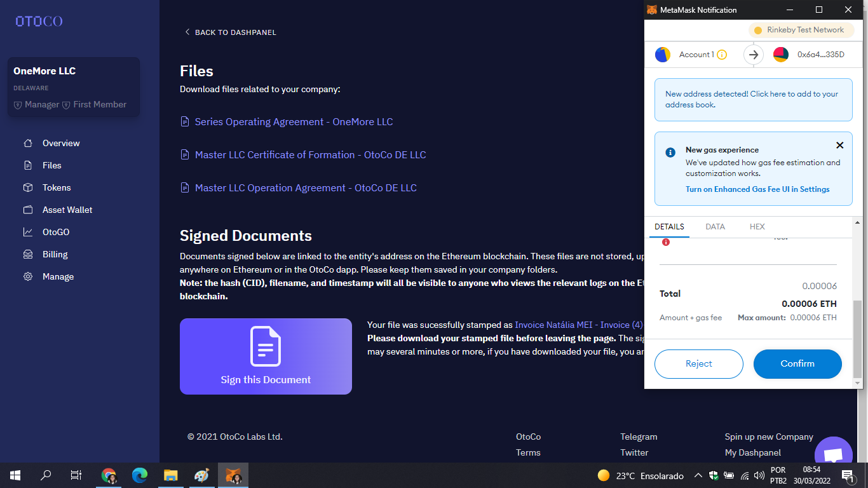Click the OTOCO logo
This screenshot has height=488, width=868.
click(39, 21)
